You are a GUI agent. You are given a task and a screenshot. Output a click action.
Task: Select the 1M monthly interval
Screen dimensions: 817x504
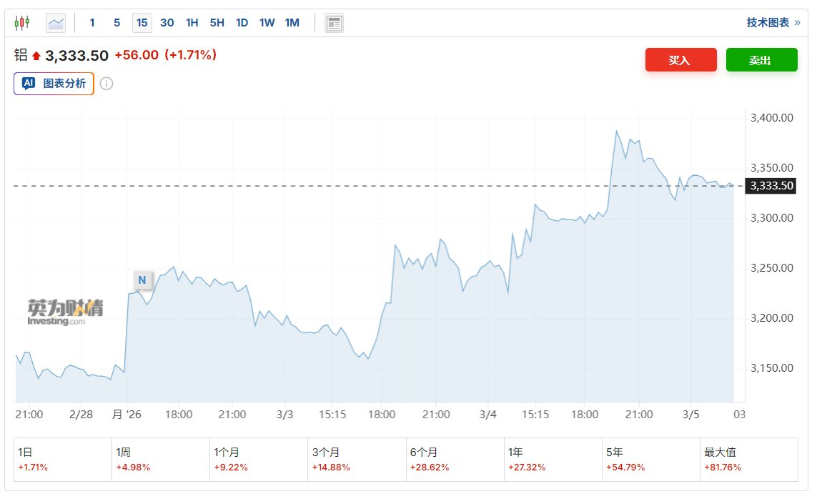(292, 23)
